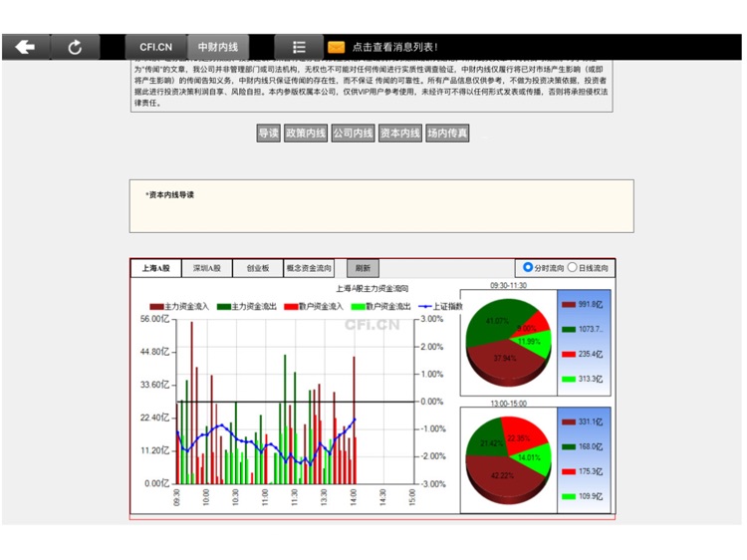This screenshot has height=560, width=747.
Task: Click the 09:30-11:30 morning pie chart
Action: click(x=508, y=343)
